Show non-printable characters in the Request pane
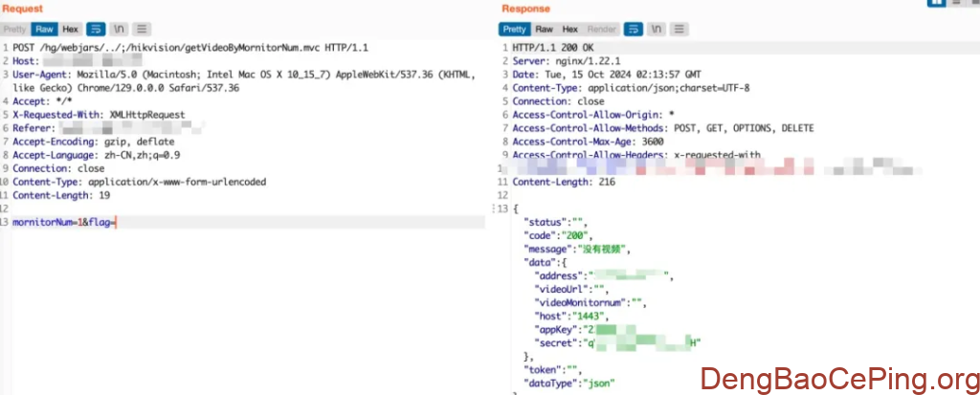This screenshot has height=395, width=980. [120, 30]
